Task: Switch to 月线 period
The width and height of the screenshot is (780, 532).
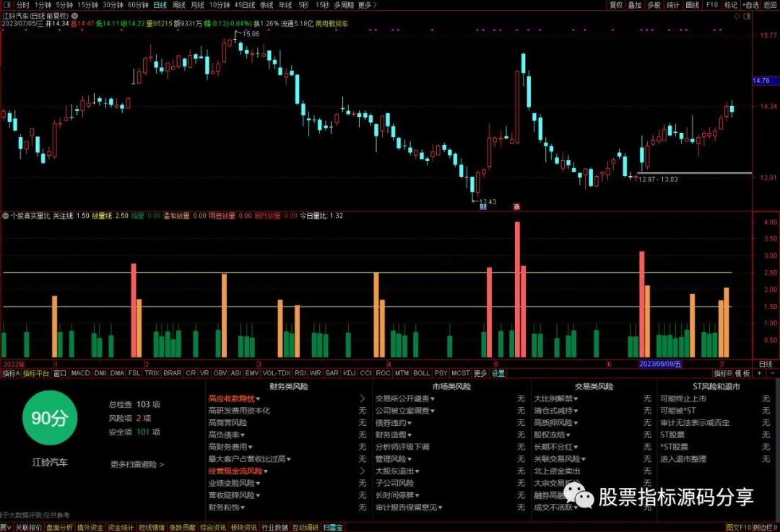Action: click(198, 4)
